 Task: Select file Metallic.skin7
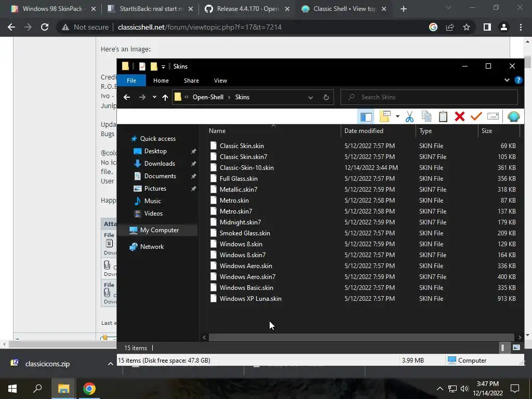pyautogui.click(x=238, y=189)
